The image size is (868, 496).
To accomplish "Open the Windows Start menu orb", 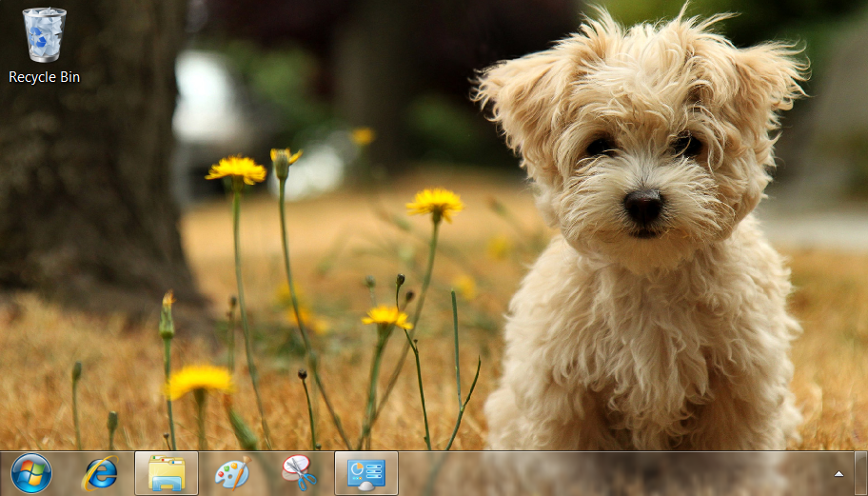I will (x=31, y=473).
